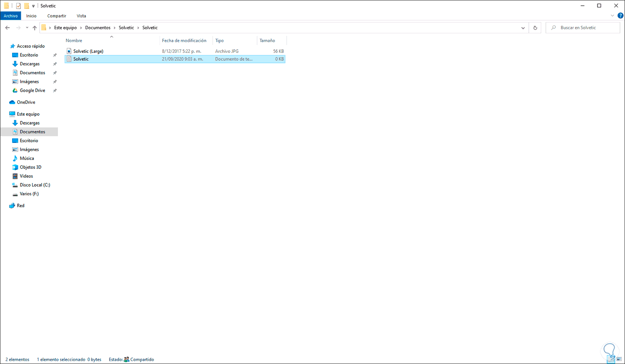Open the chevron right after Este equipo breadcrumb
This screenshot has height=364, width=625.
click(81, 28)
